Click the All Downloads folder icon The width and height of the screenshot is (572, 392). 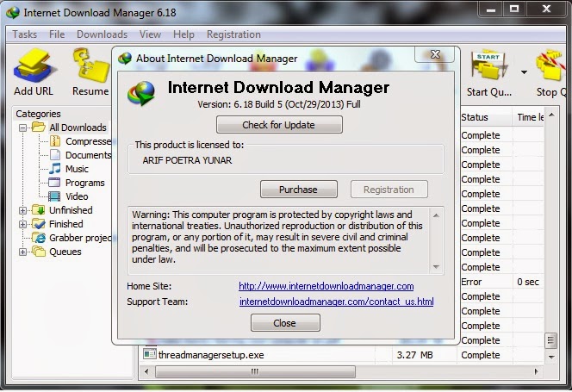[x=38, y=128]
